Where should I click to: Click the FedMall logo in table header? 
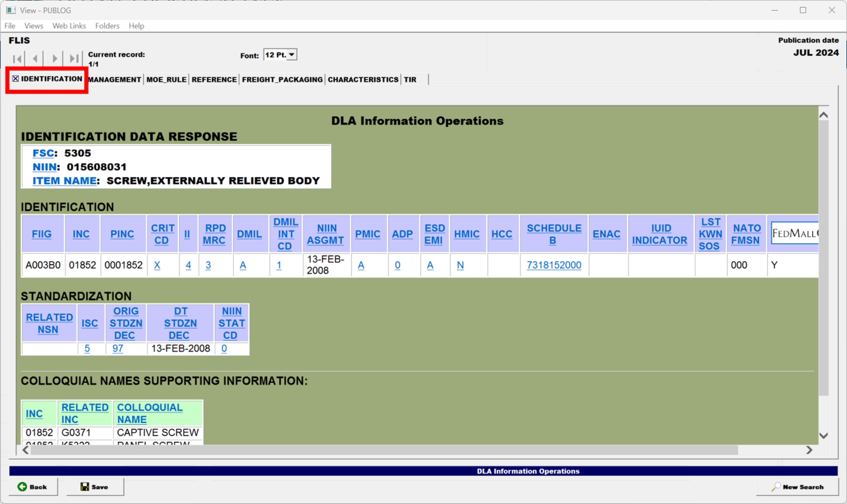click(795, 233)
